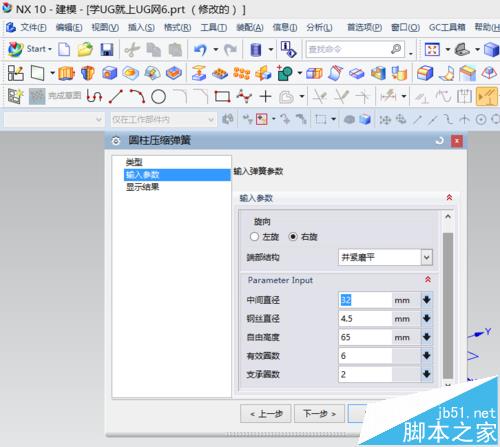Click the New file icon
Image resolution: width=500 pixels, height=447 pixels.
click(64, 50)
